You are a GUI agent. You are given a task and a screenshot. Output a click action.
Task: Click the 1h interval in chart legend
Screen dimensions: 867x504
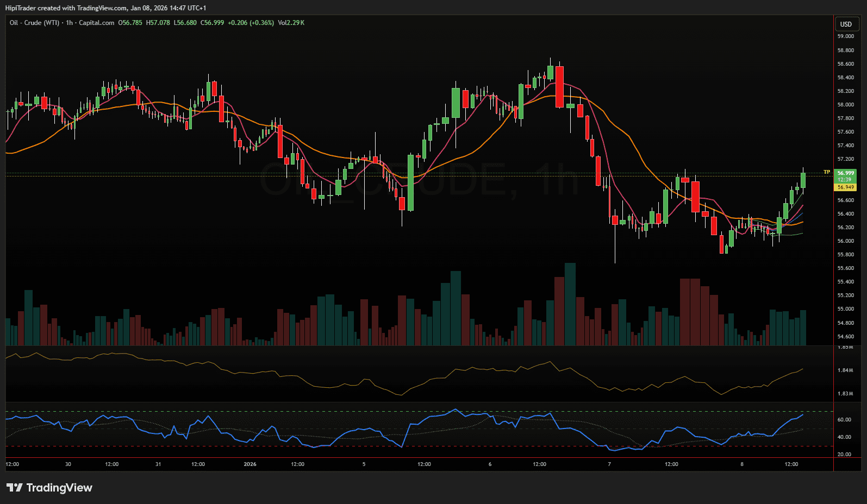(69, 23)
